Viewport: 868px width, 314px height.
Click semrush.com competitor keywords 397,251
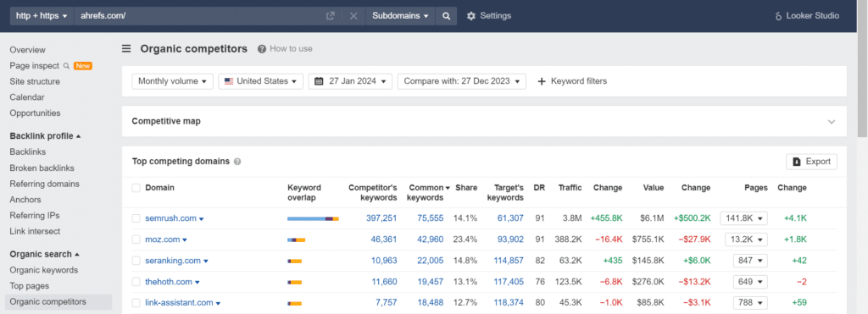[x=381, y=218]
